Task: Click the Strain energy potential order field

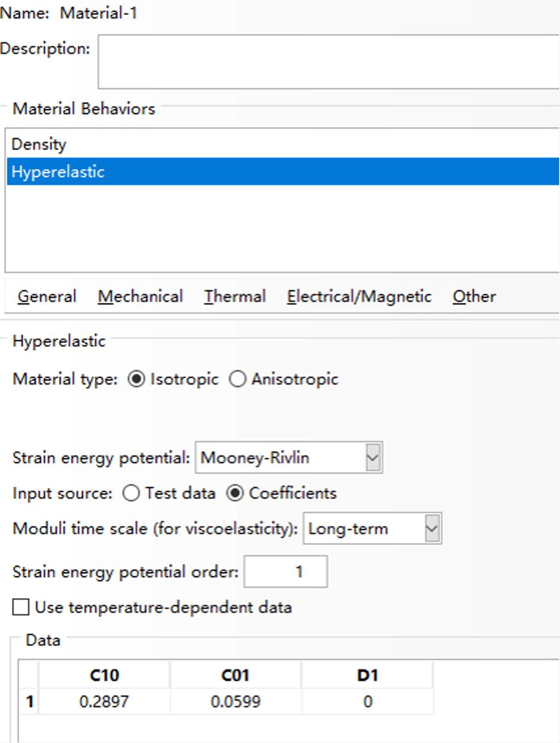Action: pos(285,572)
